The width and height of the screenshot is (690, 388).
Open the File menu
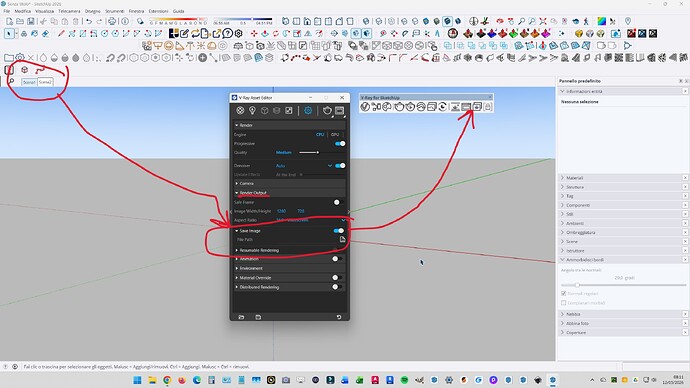tap(7, 11)
